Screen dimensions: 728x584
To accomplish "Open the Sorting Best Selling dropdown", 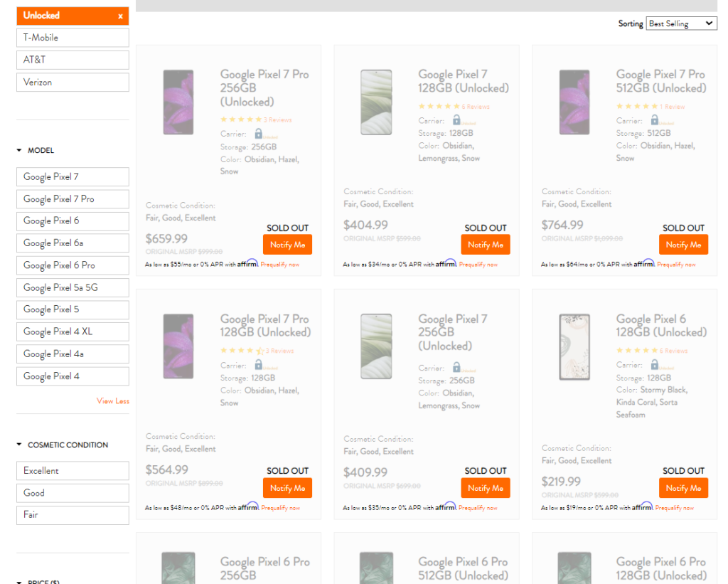I will pyautogui.click(x=681, y=23).
